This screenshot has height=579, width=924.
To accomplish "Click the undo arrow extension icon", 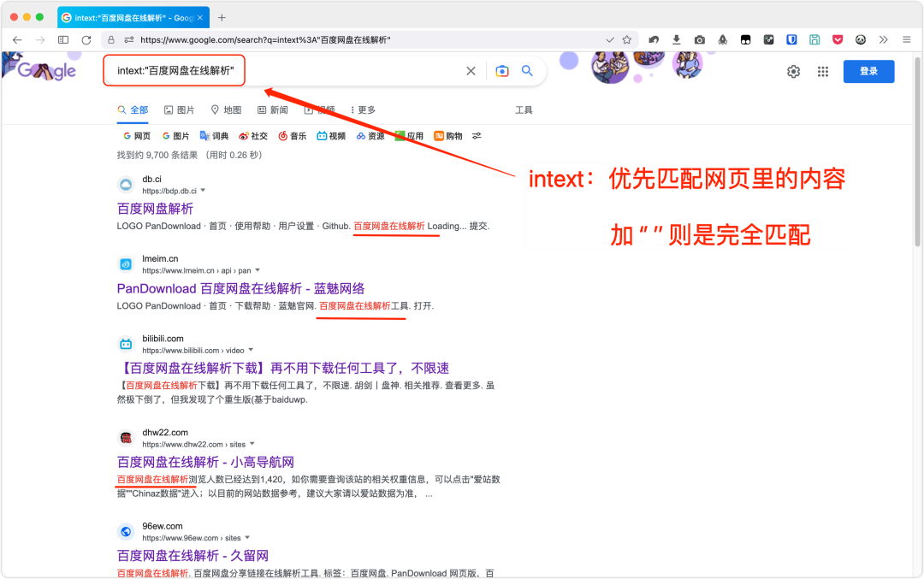I will 654,40.
